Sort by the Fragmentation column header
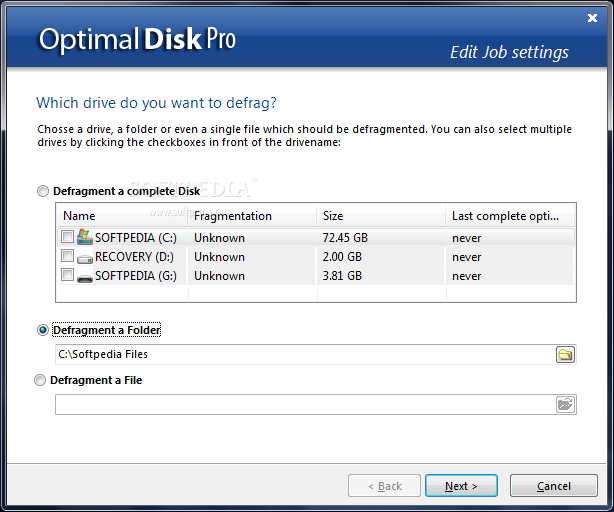Screen dimensions: 614x512 [252, 216]
